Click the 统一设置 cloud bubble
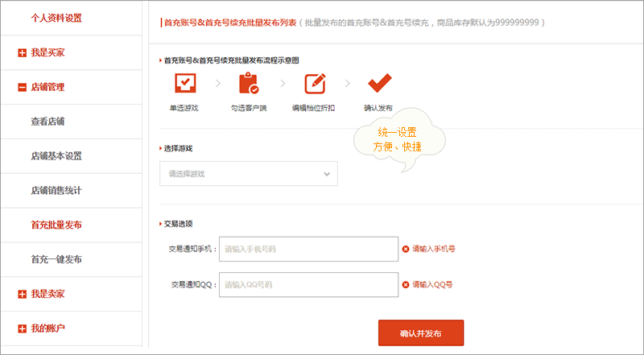The width and height of the screenshot is (644, 355). (x=398, y=140)
